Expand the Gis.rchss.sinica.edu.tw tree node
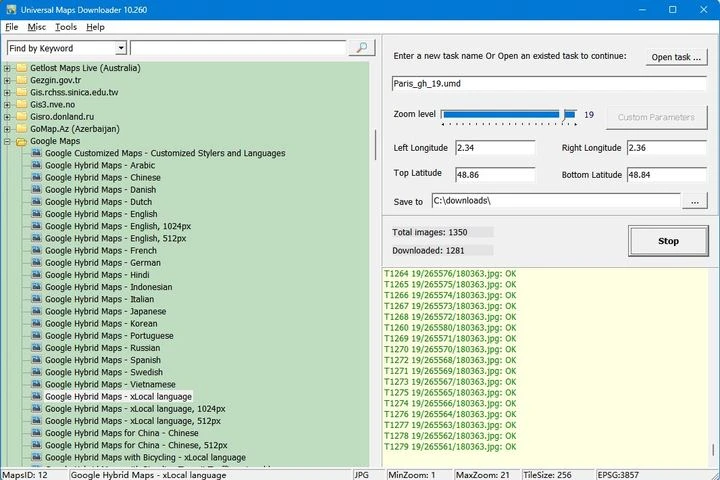720x480 pixels. point(7,93)
